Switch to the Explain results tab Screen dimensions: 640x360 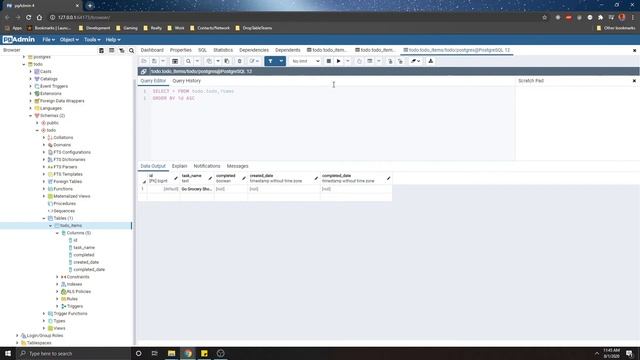[x=179, y=166]
